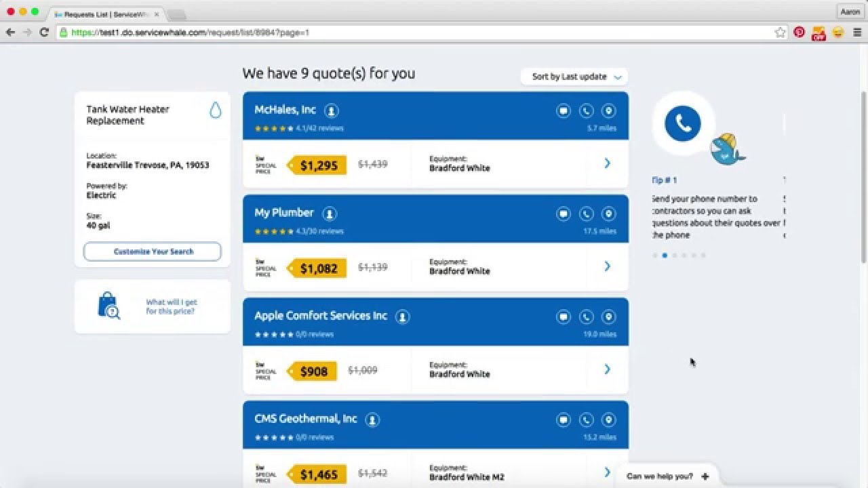
Task: Click CMS Geothermal, Inc name
Action: tap(306, 419)
